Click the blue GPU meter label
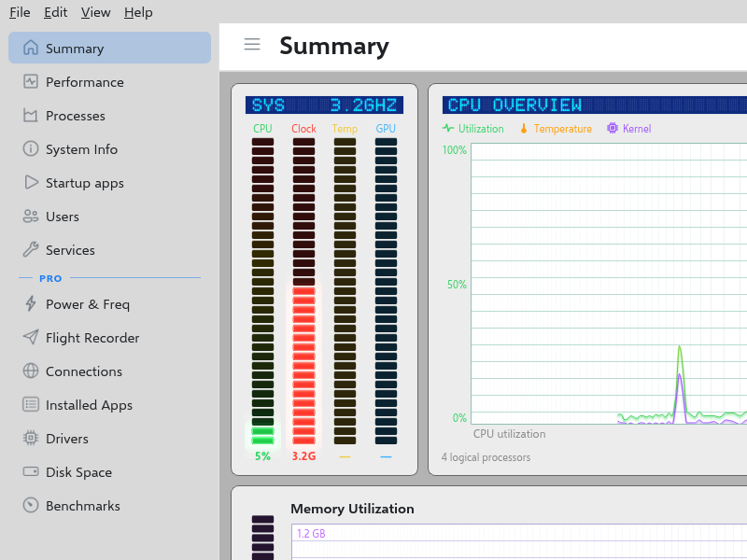Image resolution: width=747 pixels, height=560 pixels. (386, 129)
